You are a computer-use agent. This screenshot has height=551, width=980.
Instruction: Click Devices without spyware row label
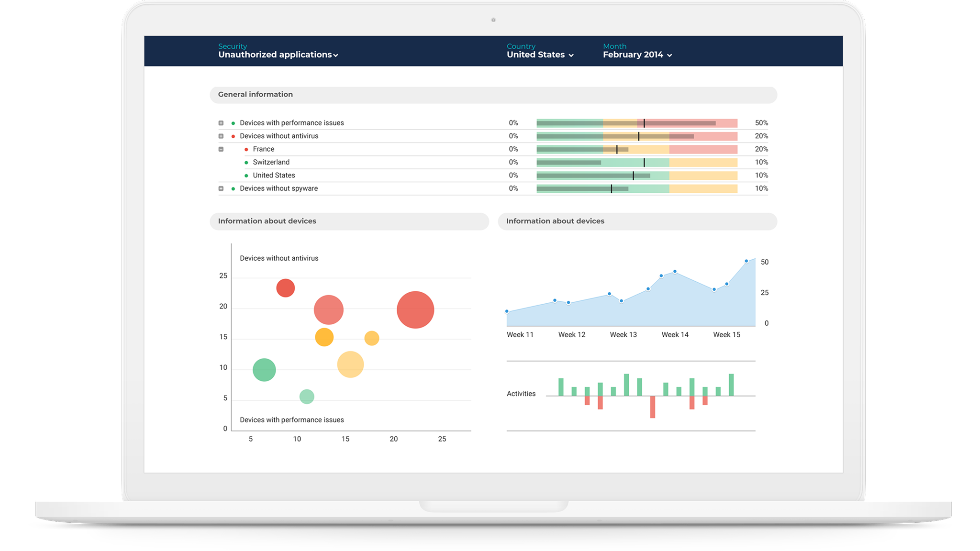279,188
